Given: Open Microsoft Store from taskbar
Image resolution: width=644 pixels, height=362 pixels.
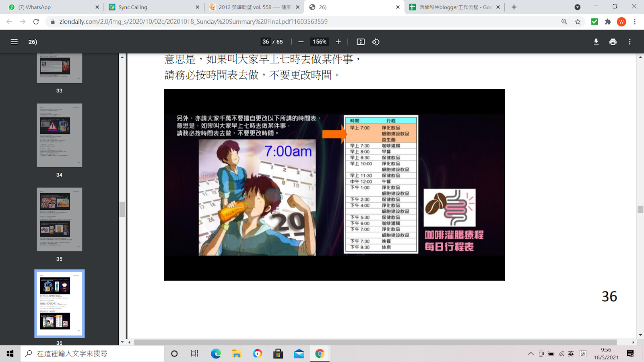Looking at the screenshot, I should (x=278, y=354).
